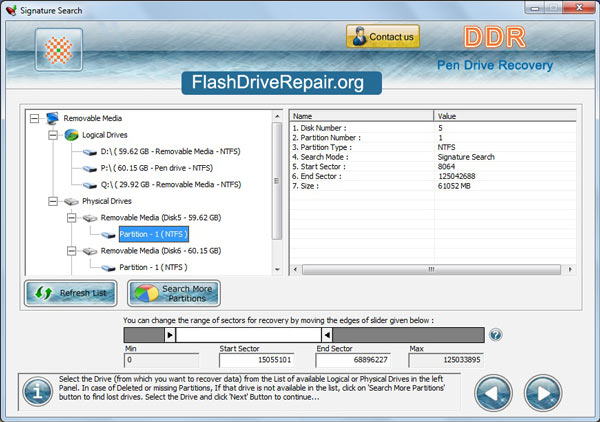The width and height of the screenshot is (600, 422).
Task: Close the Signature Search window
Action: pos(579,8)
